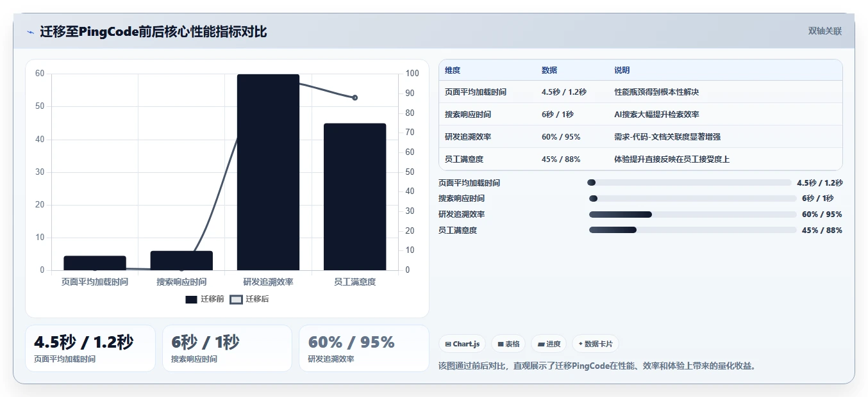Click the 数据卡片 tag
This screenshot has height=397, width=868.
pyautogui.click(x=596, y=344)
